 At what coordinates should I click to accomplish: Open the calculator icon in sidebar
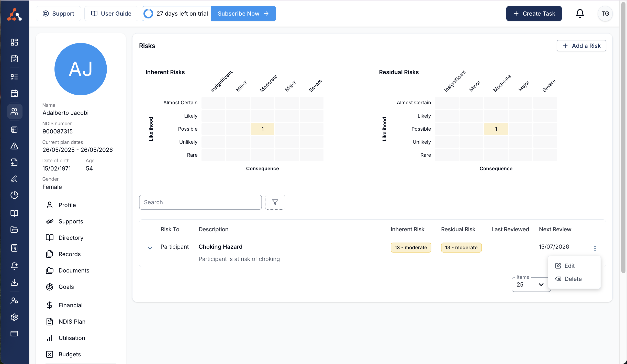coord(14,248)
